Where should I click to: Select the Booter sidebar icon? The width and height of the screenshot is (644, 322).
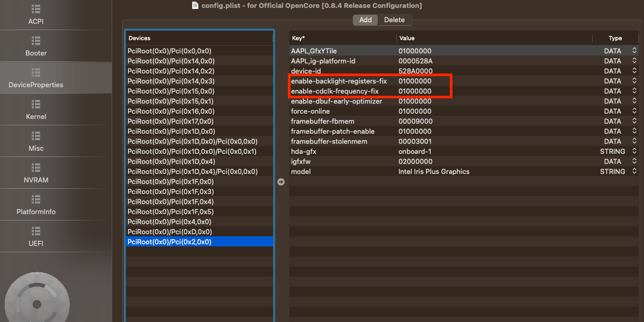(36, 41)
